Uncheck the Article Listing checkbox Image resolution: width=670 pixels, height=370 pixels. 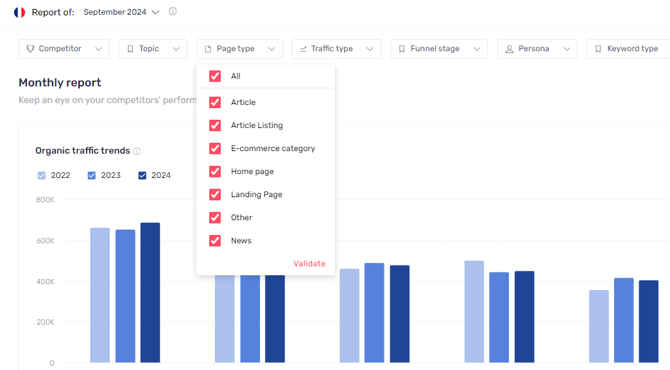pyautogui.click(x=215, y=125)
